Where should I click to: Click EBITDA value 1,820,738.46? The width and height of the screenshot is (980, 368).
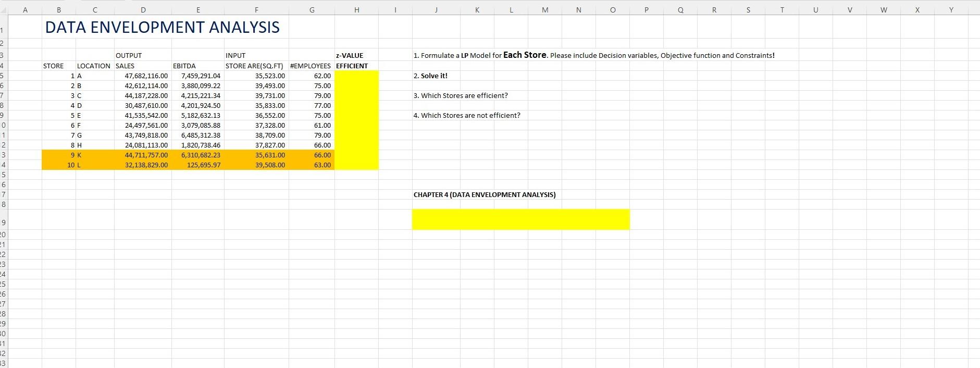(201, 145)
